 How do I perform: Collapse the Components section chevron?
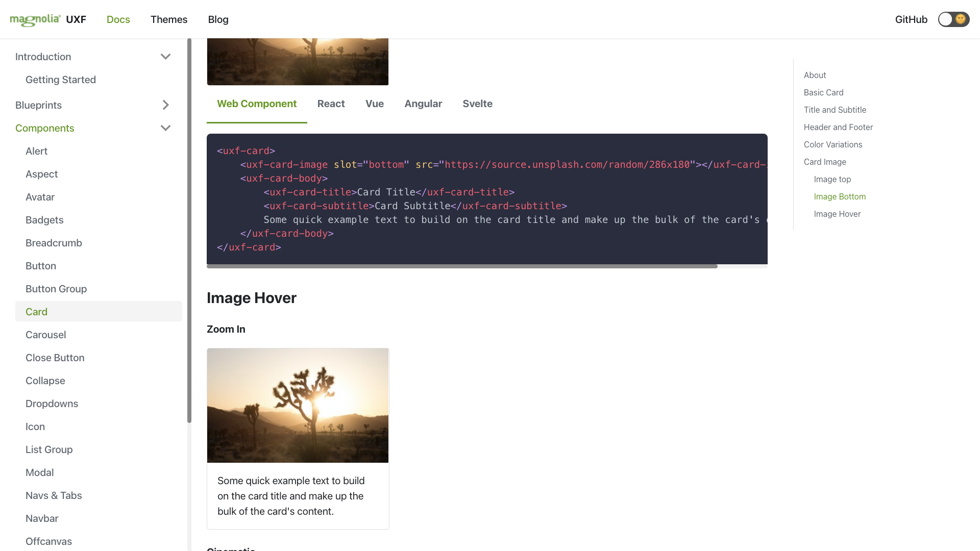[165, 128]
